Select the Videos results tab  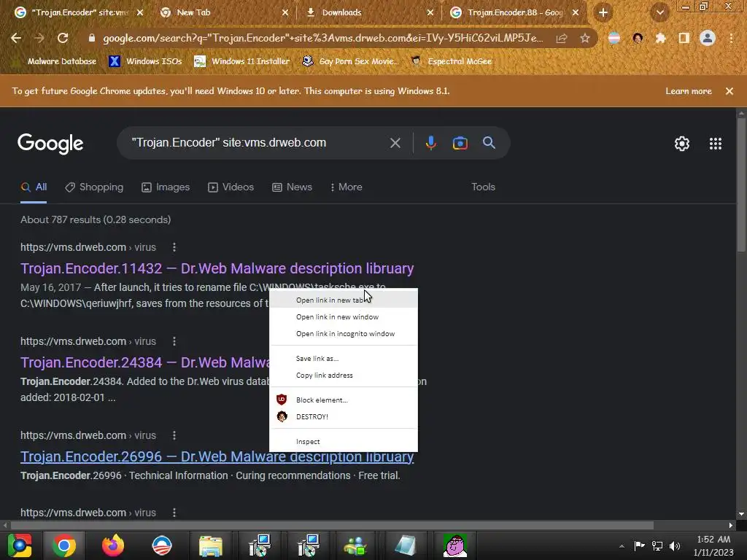tap(231, 187)
